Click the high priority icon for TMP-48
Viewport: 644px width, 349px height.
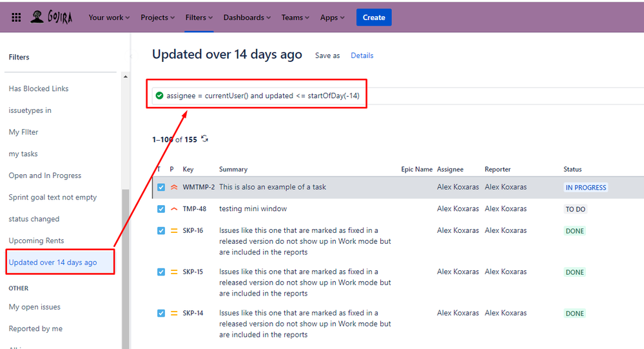[x=174, y=209]
